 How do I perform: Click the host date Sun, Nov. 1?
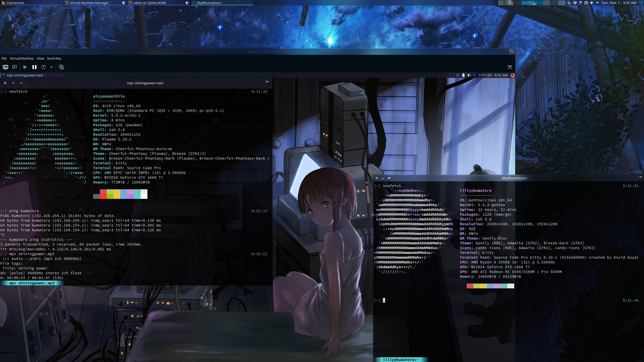pyautogui.click(x=610, y=3)
